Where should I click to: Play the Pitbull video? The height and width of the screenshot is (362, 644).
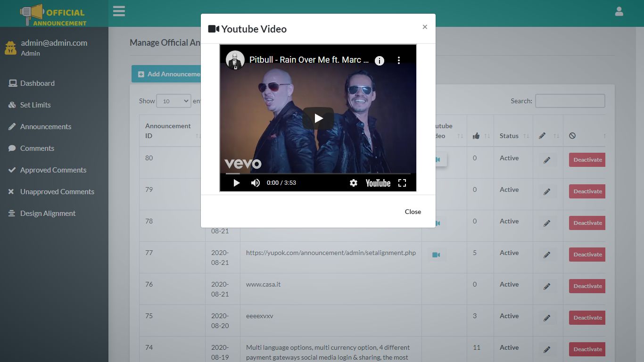pyautogui.click(x=318, y=118)
